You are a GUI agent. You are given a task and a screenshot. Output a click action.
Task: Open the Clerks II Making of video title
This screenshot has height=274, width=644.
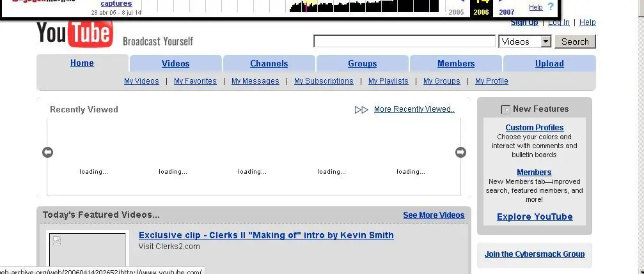pyautogui.click(x=266, y=235)
